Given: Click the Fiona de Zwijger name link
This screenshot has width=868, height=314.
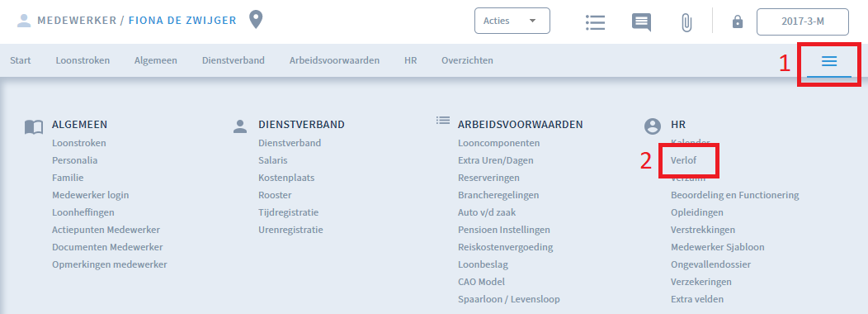Looking at the screenshot, I should pos(182,21).
